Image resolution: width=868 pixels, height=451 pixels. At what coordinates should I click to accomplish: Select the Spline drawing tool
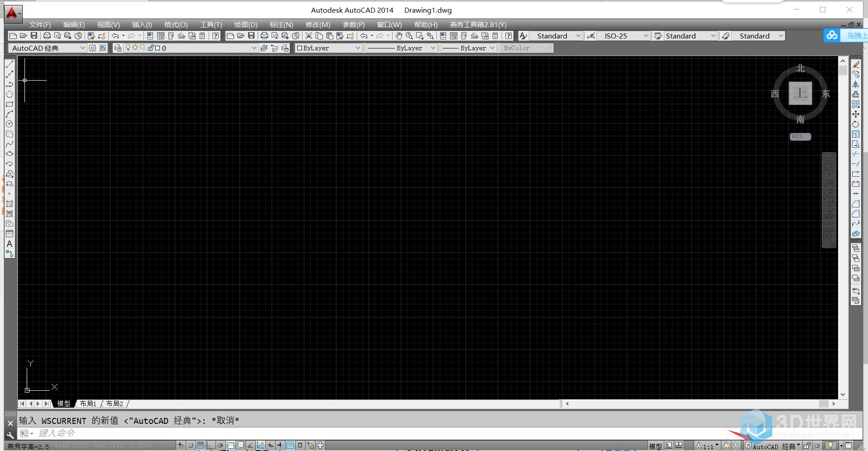pyautogui.click(x=10, y=144)
